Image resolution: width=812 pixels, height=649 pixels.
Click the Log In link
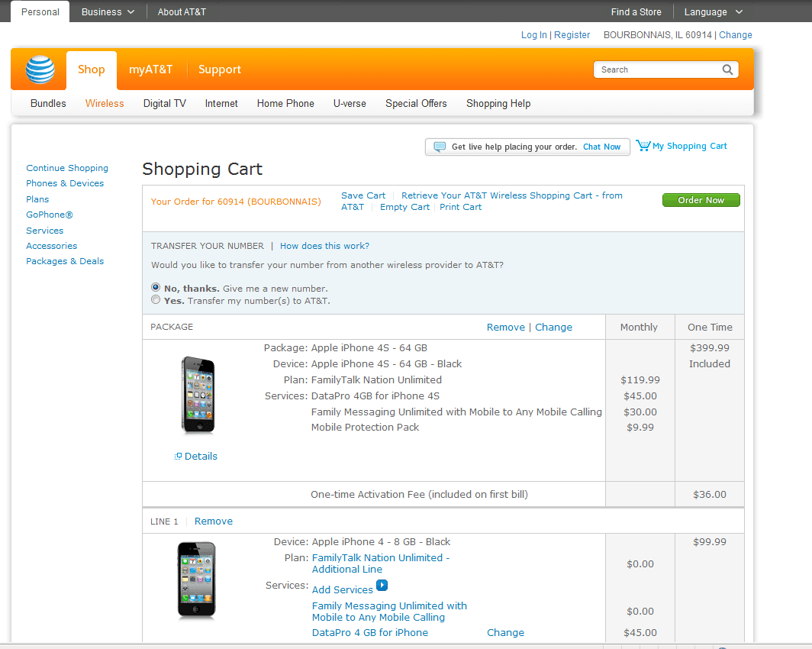pos(534,34)
